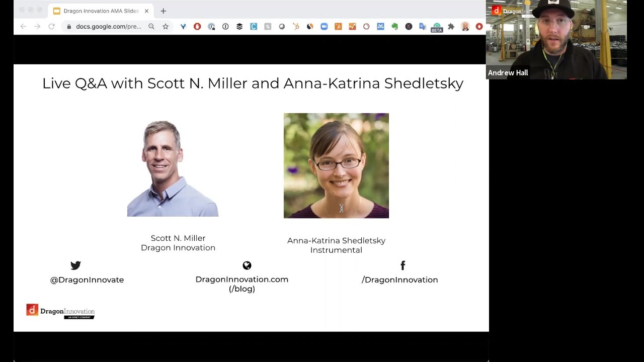Click the Scott N. Miller name caption
Viewport: 644px width, 362px height.
click(178, 238)
